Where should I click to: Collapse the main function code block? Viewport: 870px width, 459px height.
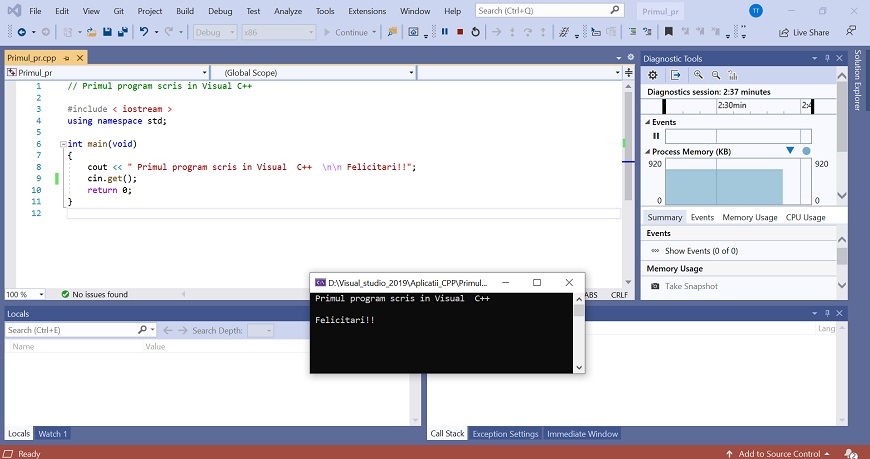point(63,144)
